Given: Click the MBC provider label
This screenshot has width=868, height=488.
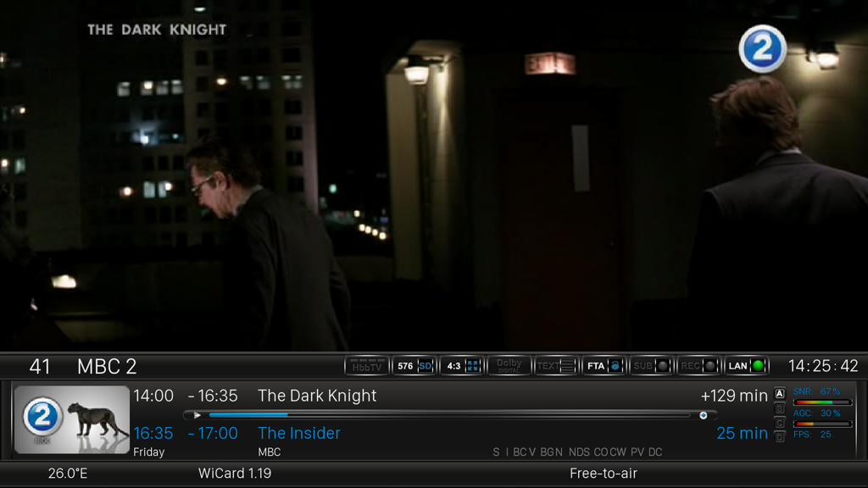Looking at the screenshot, I should pyautogui.click(x=269, y=452).
